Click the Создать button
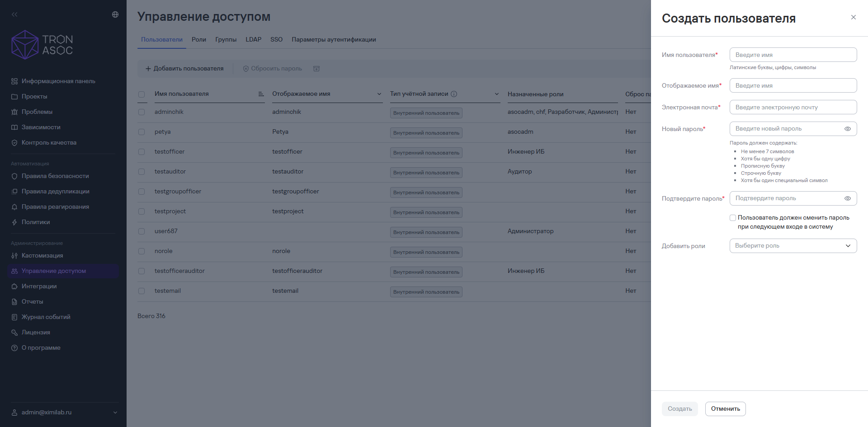 [680, 409]
